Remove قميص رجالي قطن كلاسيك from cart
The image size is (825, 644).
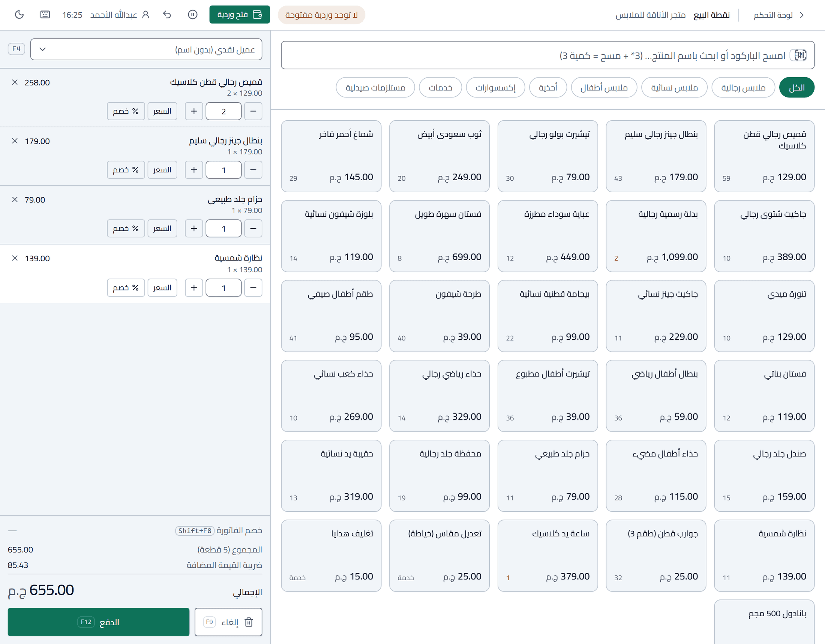[15, 82]
